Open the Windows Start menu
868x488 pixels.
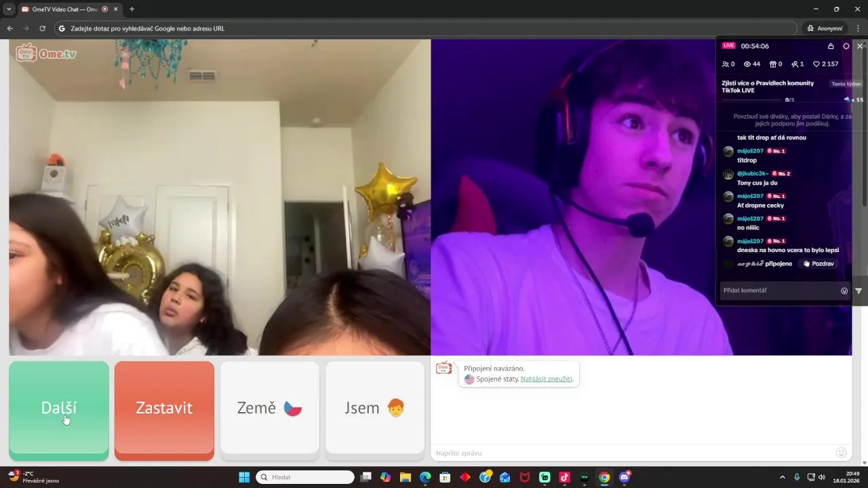[244, 477]
